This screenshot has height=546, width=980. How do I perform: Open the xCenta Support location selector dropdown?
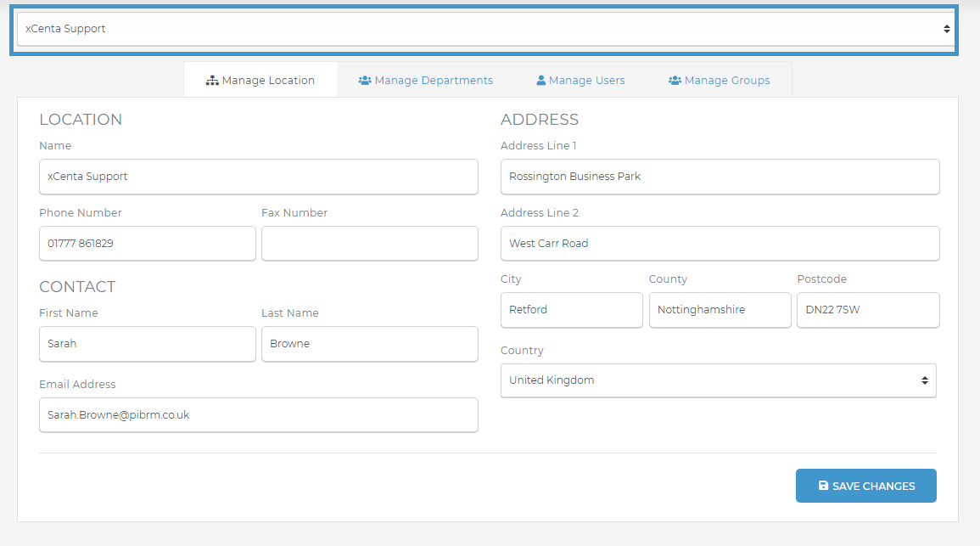pos(484,30)
